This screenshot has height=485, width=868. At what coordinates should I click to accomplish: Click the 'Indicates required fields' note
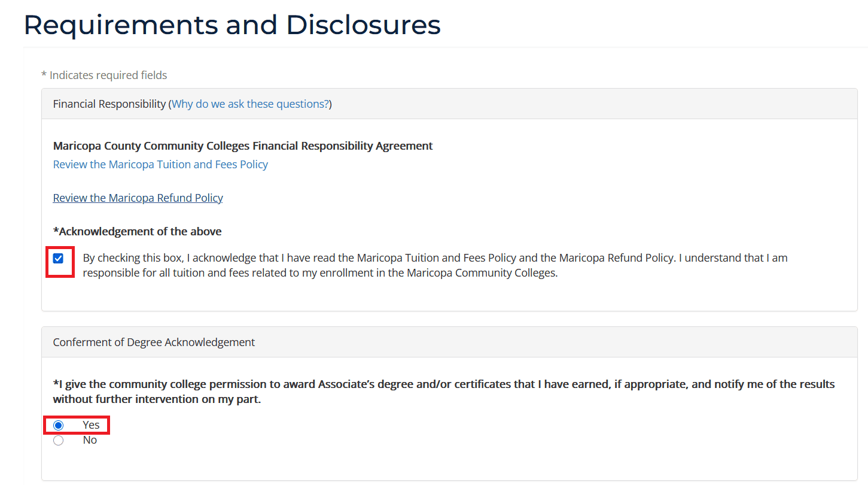108,75
